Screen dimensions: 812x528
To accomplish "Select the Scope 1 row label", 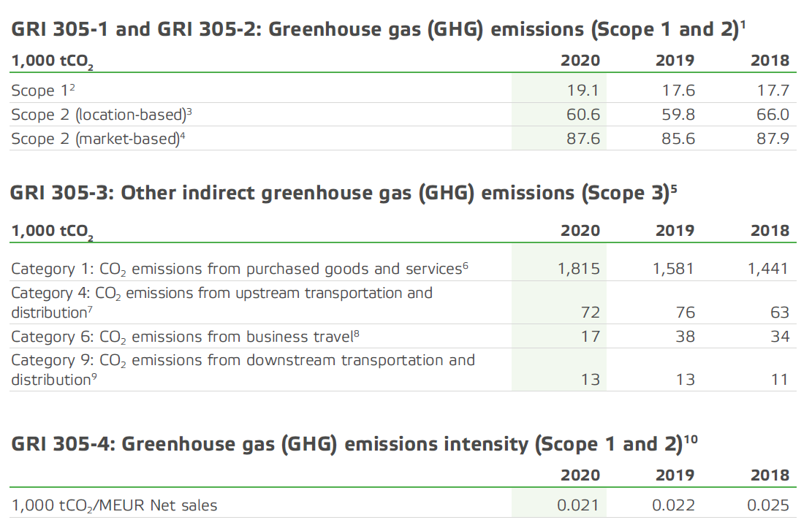I will click(x=33, y=90).
